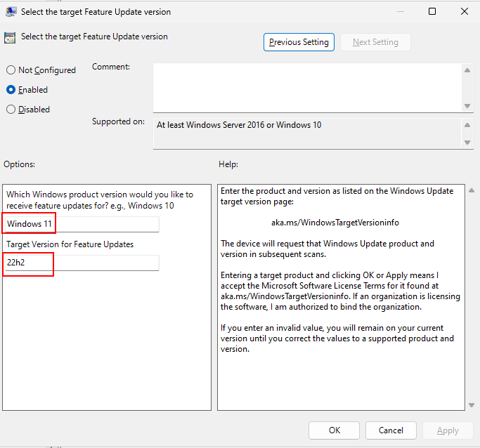The image size is (480, 448).
Task: Click the title bar window icon
Action: 11,12
